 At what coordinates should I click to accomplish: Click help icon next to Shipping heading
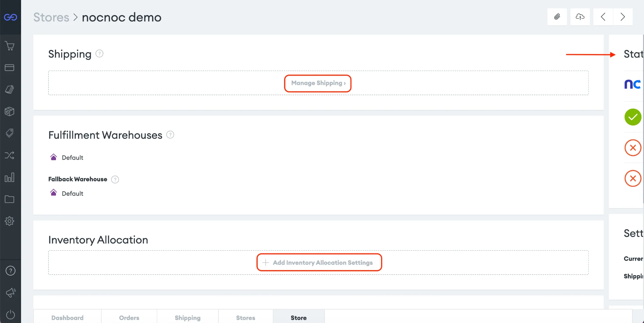pyautogui.click(x=99, y=54)
